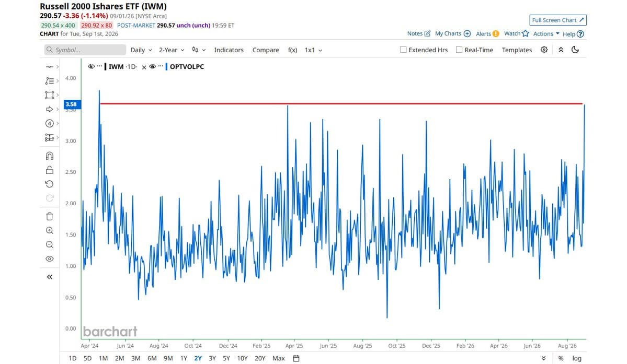The width and height of the screenshot is (627, 364).
Task: Open the numbered pattern tools icon
Action: [50, 123]
